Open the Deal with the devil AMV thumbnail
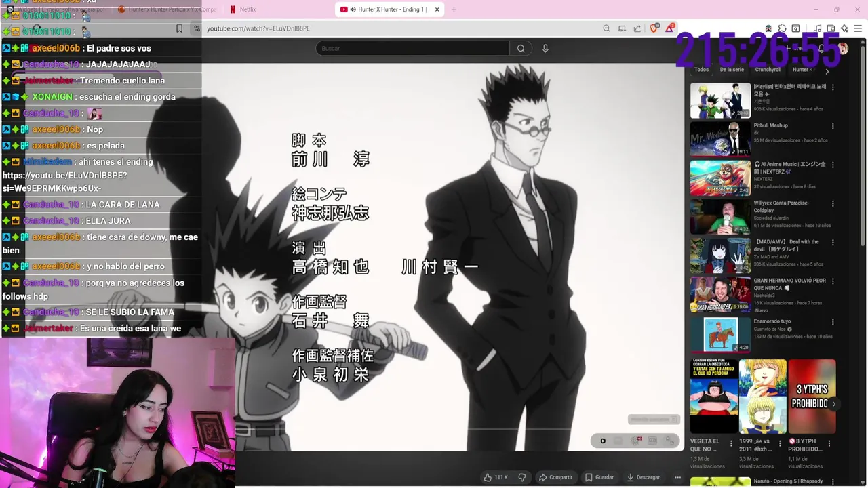Image resolution: width=868 pixels, height=488 pixels. [720, 256]
